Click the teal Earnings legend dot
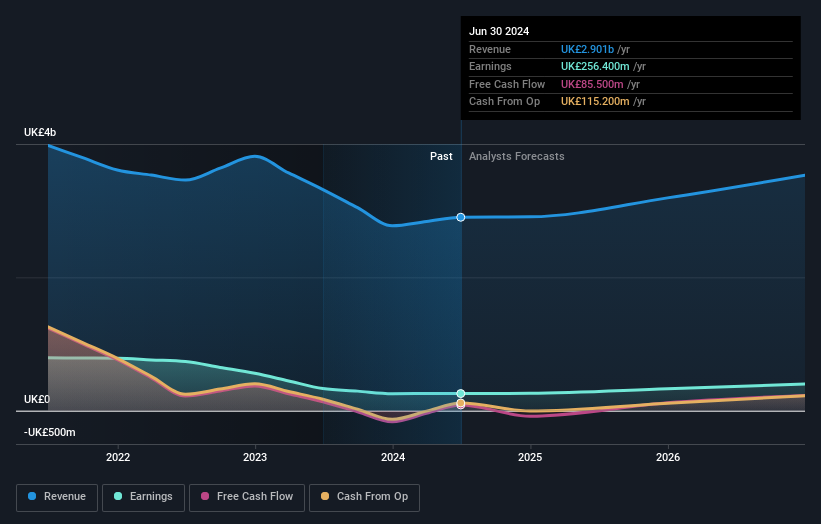The image size is (821, 524). pyautogui.click(x=118, y=496)
